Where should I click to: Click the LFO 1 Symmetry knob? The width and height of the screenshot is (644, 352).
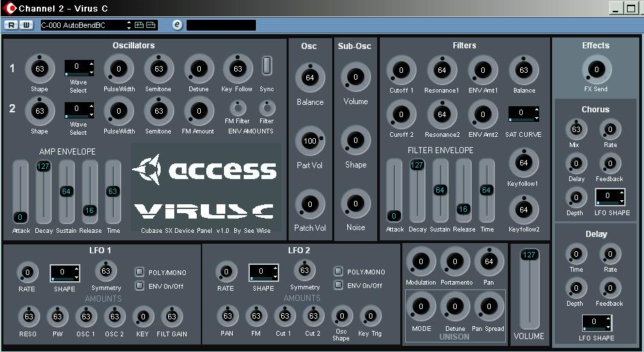coord(106,271)
